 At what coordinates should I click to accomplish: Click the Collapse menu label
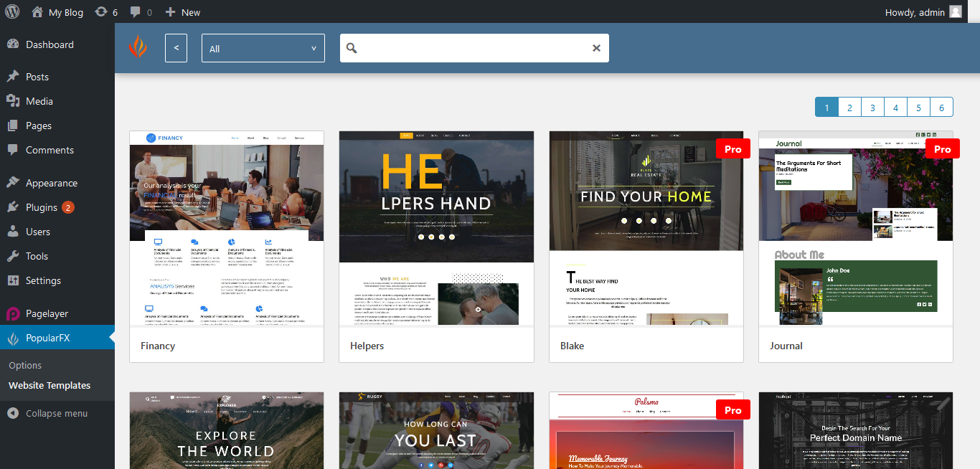click(57, 413)
